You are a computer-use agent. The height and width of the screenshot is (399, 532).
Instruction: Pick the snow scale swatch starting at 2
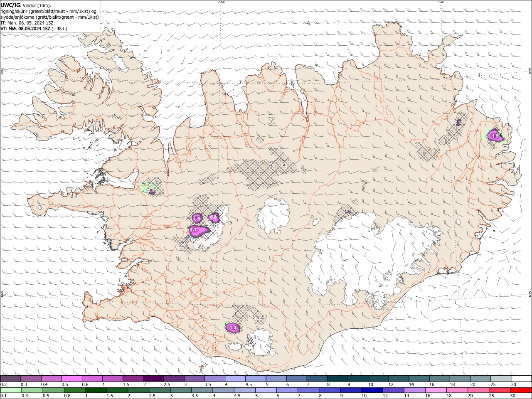tap(153, 379)
